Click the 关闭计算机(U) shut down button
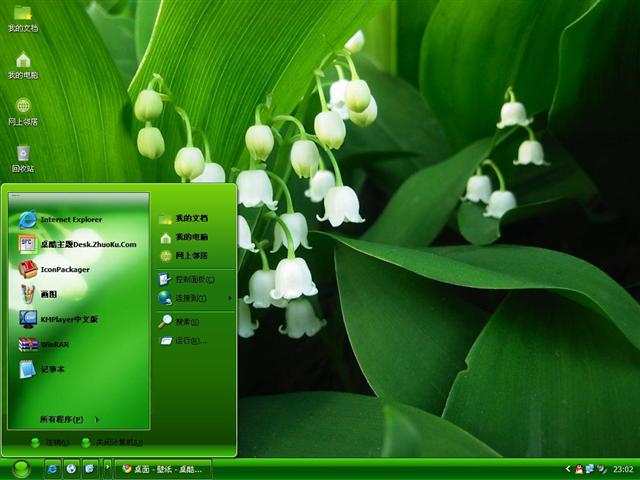This screenshot has width=640, height=480. [112, 442]
